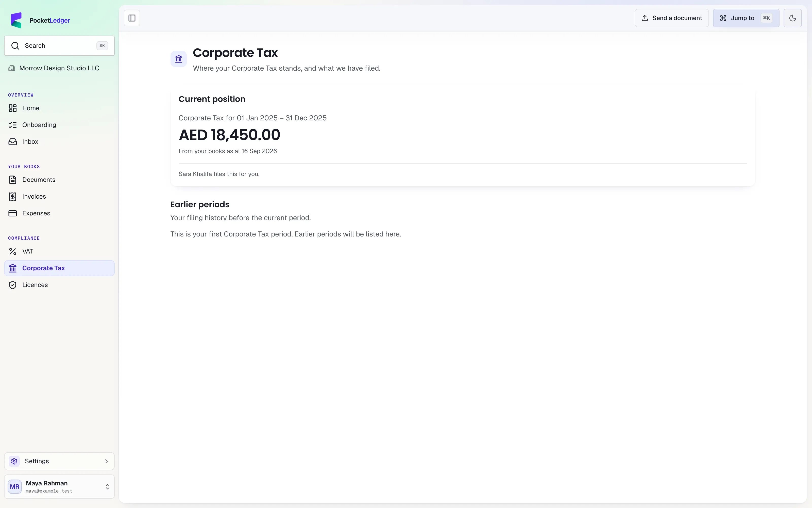Switch to dark mode moon icon
Screen dimensions: 812x508
click(792, 18)
